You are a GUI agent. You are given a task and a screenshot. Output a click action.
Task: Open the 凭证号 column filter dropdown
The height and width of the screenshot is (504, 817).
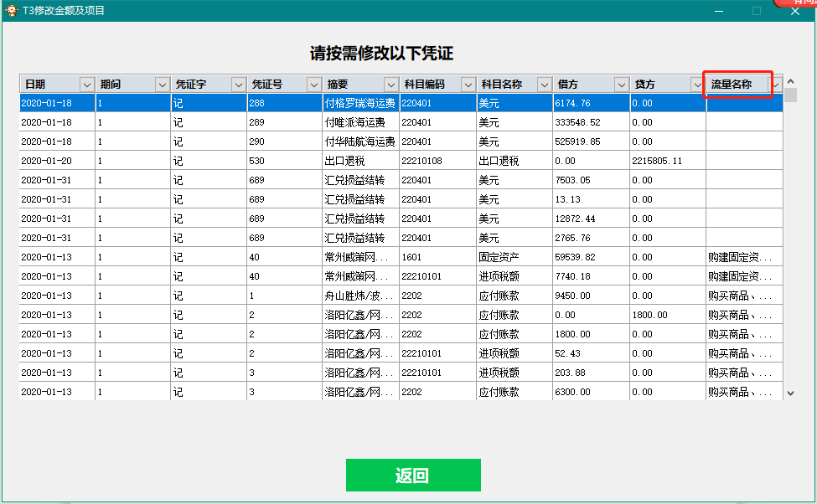pyautogui.click(x=313, y=85)
